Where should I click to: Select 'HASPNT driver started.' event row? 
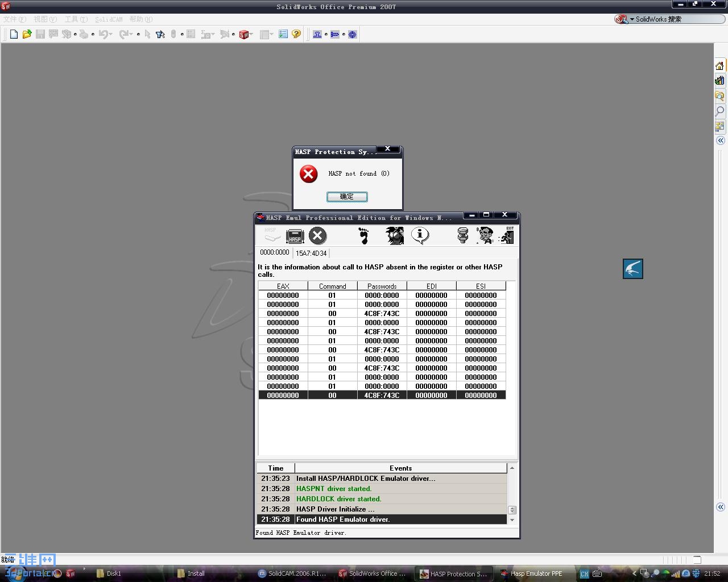pyautogui.click(x=382, y=489)
